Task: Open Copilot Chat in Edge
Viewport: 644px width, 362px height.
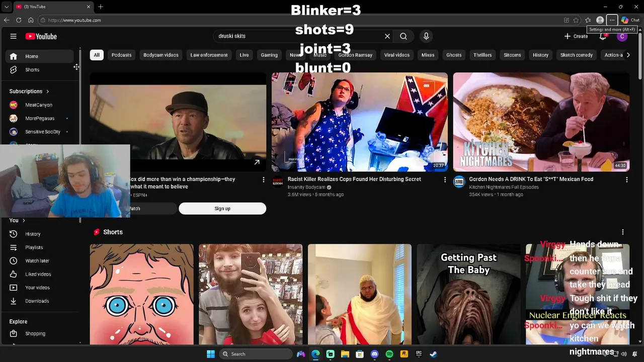Action: click(x=630, y=20)
